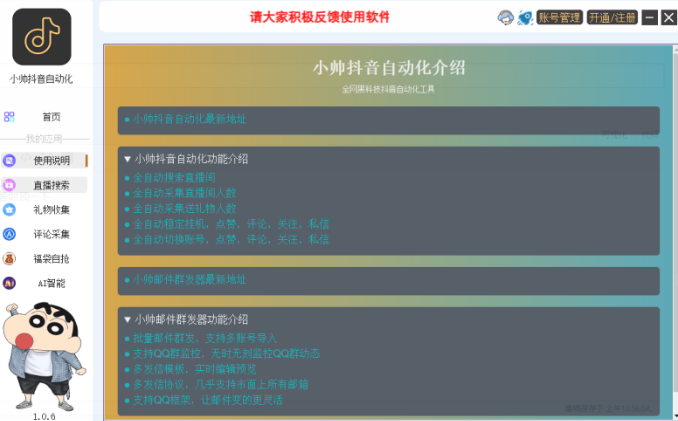Click 支持QQ框架 list item
Viewport: 678px width, 421px height.
tap(207, 400)
